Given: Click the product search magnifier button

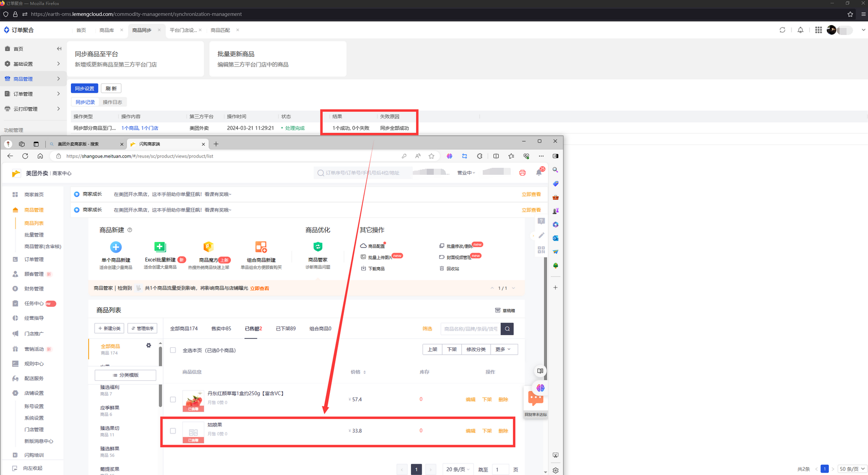Looking at the screenshot, I should (507, 329).
